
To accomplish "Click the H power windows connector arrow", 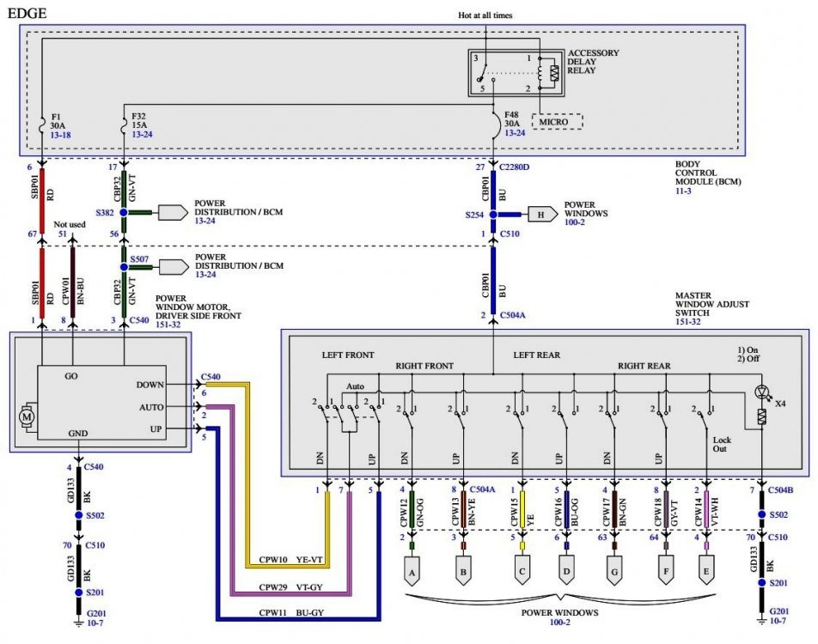I will tap(541, 216).
